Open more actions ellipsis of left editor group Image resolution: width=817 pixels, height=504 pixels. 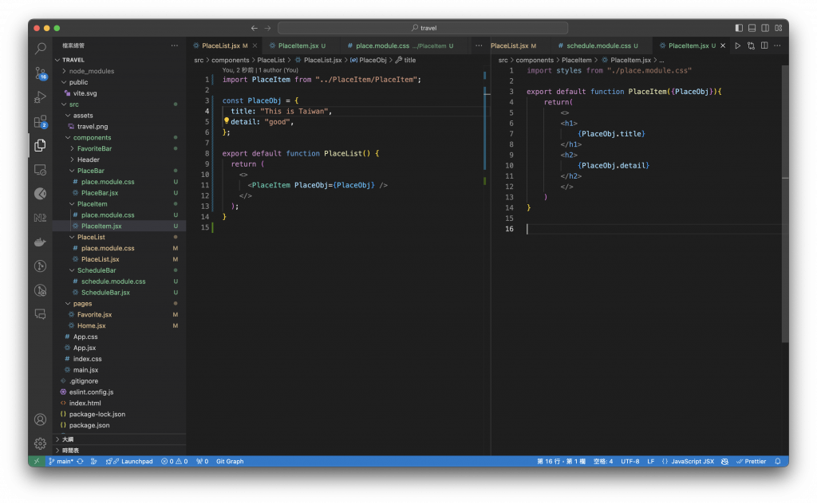tap(479, 45)
